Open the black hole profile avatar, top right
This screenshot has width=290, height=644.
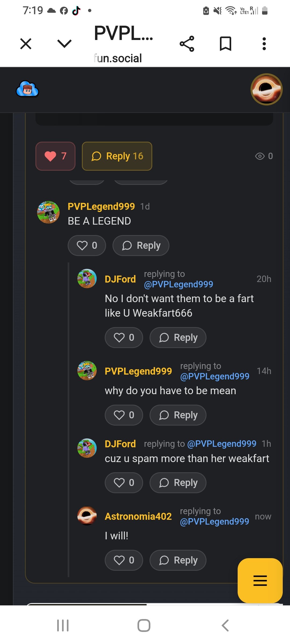tap(266, 89)
